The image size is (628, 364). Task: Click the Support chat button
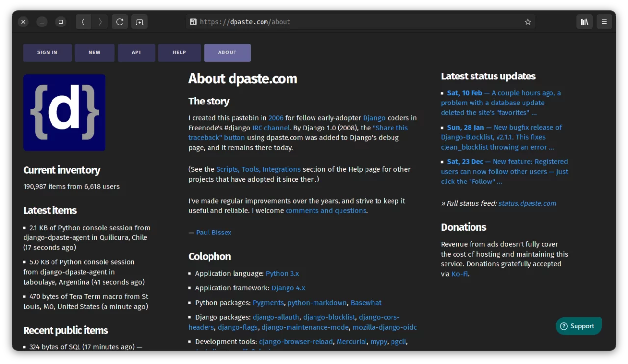click(578, 326)
